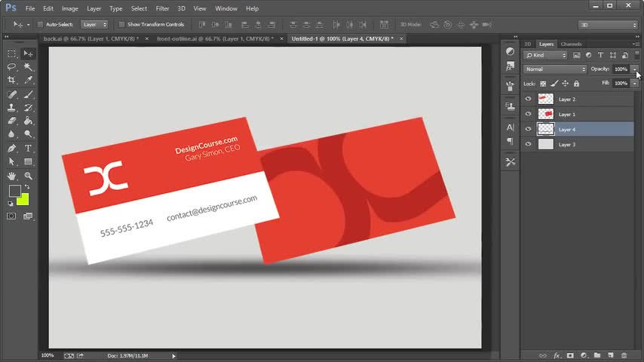Hide Layer 3 with eye icon
644x362 pixels.
click(x=528, y=144)
